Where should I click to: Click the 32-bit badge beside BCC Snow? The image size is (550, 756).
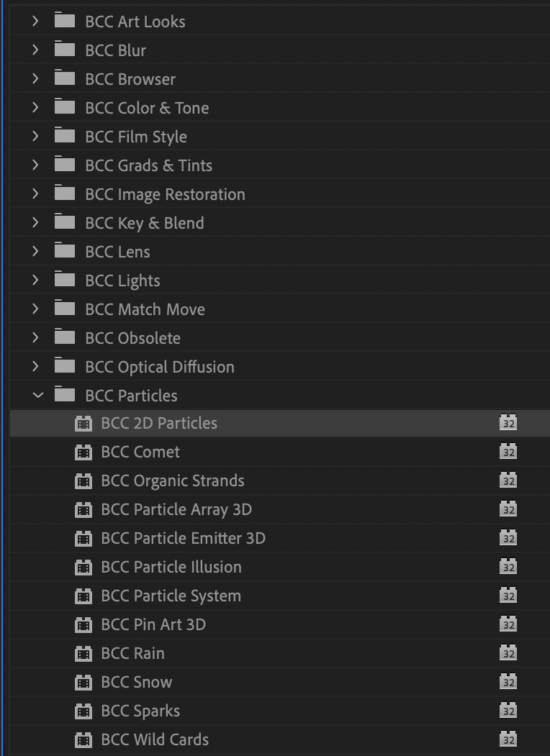point(508,683)
